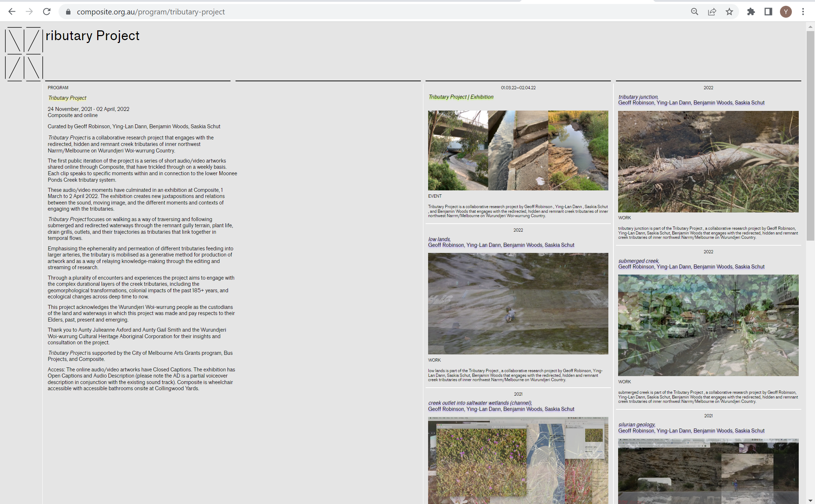Click the browser back arrow
Screen dimensions: 815x504
click(12, 12)
